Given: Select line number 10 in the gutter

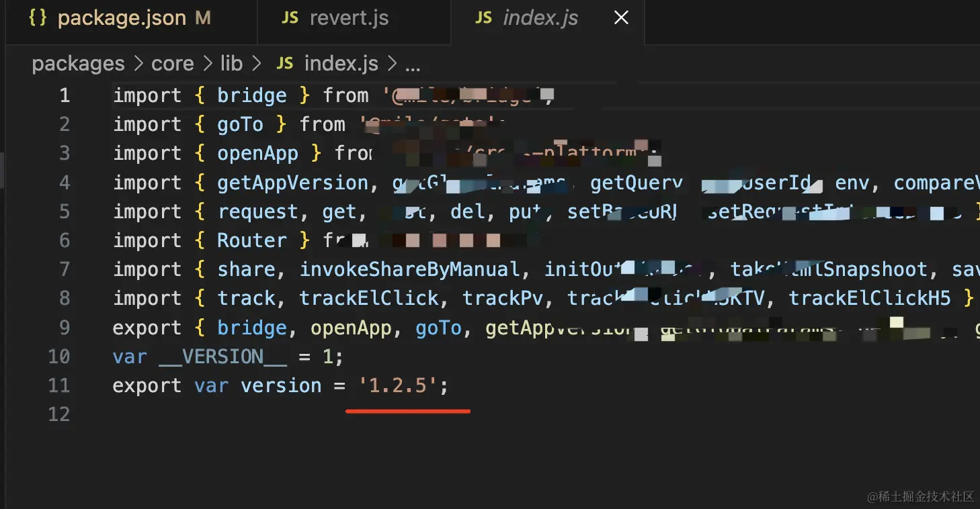Looking at the screenshot, I should click(59, 356).
